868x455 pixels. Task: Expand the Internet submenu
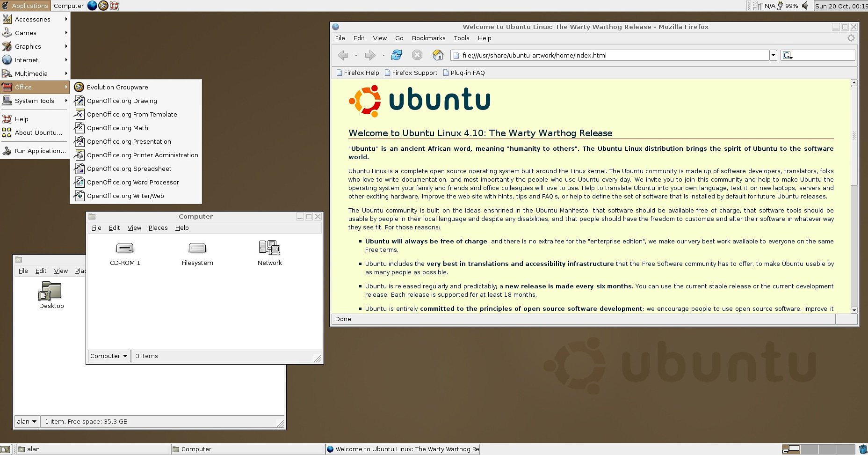35,60
